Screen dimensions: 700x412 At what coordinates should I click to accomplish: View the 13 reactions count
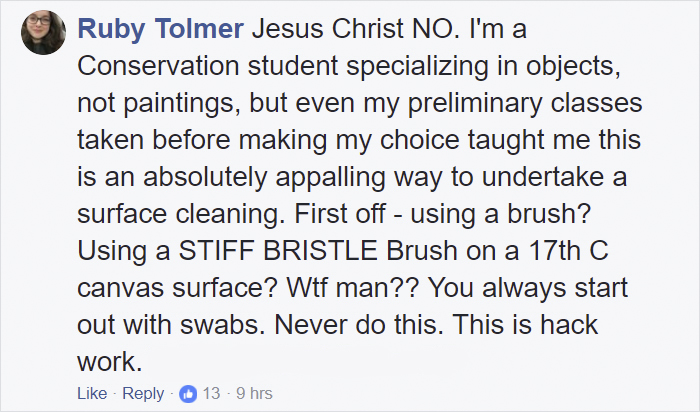(x=211, y=394)
